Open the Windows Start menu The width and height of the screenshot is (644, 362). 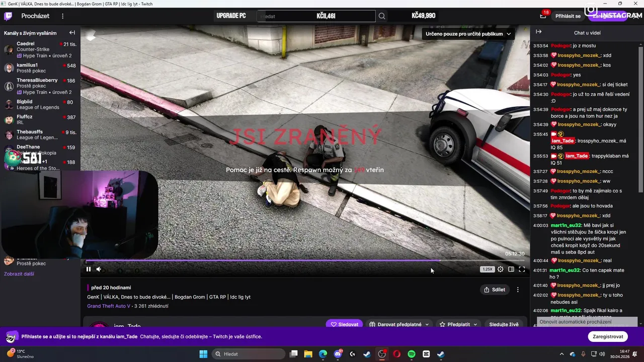click(203, 354)
